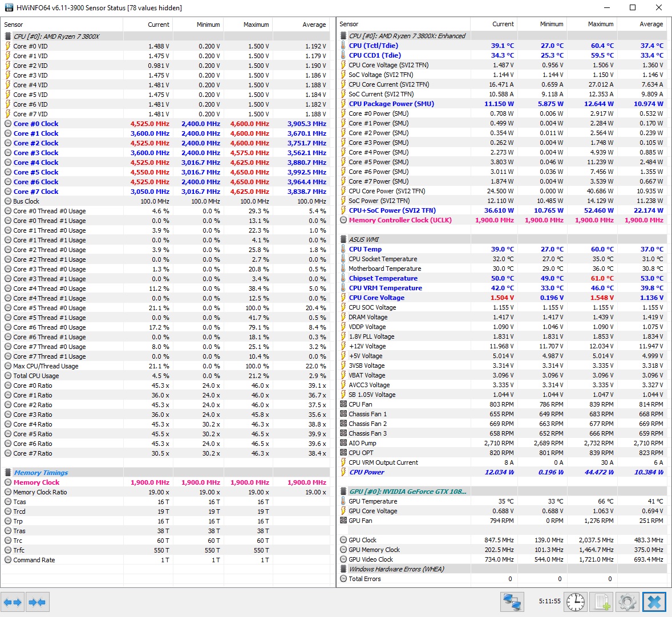The height and width of the screenshot is (617, 672).
Task: Click the Windows Hardware Errors section icon
Action: coord(343,569)
